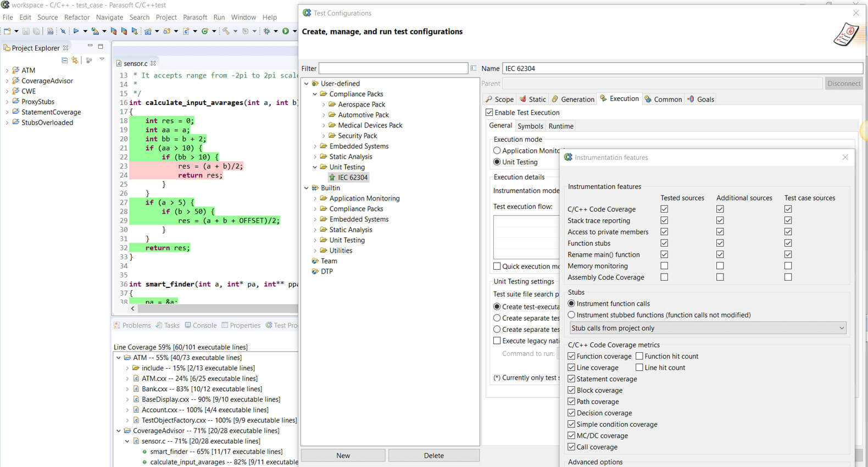868x467 pixels.
Task: Click the Save All toolbar icon
Action: 36,31
